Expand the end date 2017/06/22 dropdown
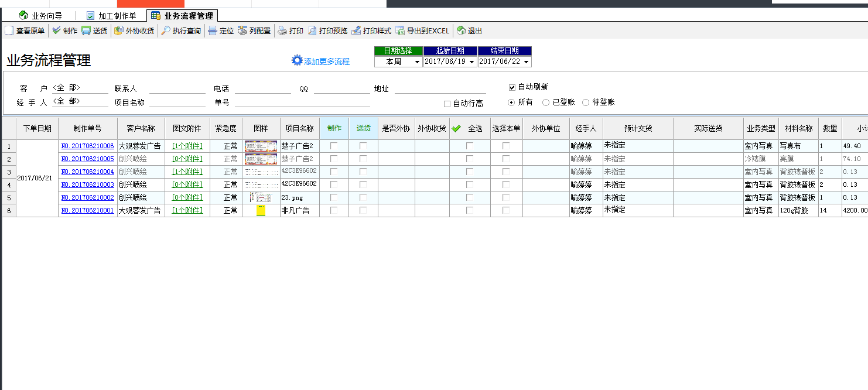 click(x=527, y=62)
